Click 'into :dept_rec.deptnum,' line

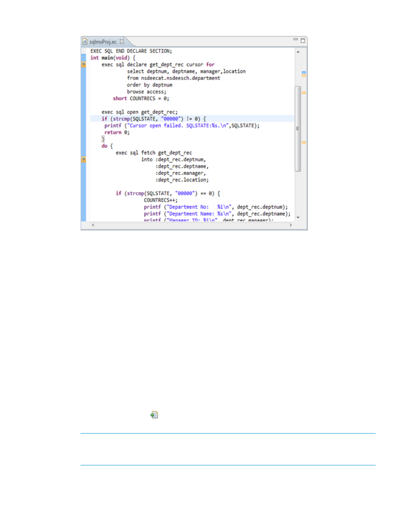click(174, 160)
